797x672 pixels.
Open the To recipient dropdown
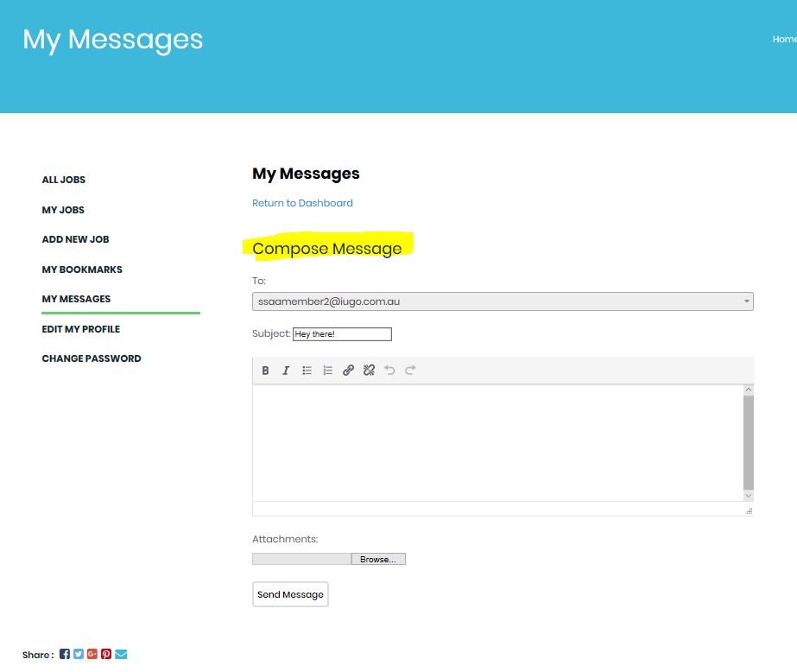pos(503,301)
